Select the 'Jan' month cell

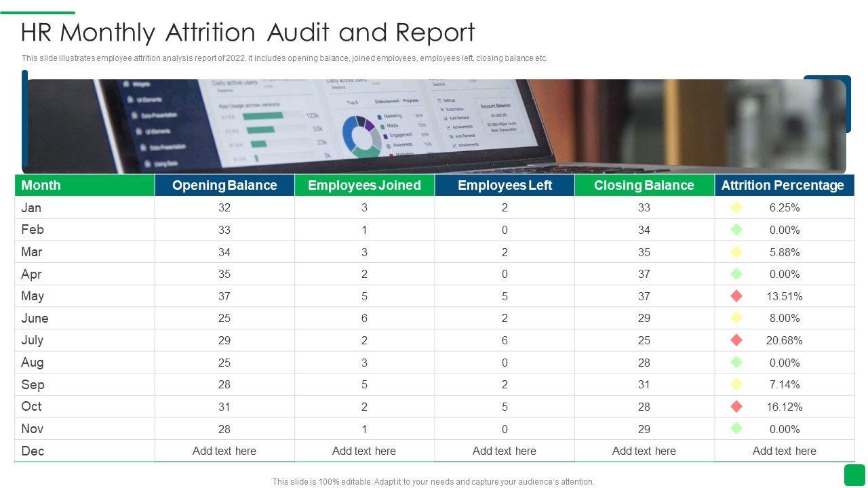pyautogui.click(x=85, y=207)
